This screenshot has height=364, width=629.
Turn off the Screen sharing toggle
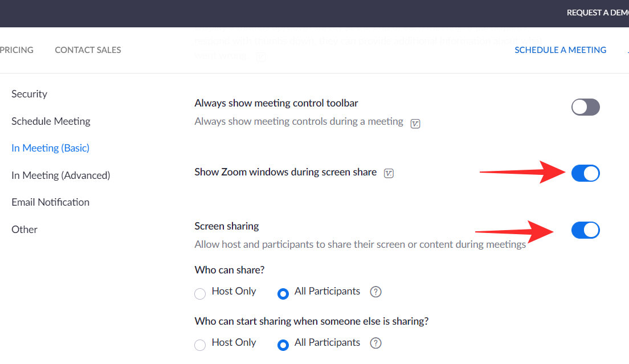(x=585, y=230)
